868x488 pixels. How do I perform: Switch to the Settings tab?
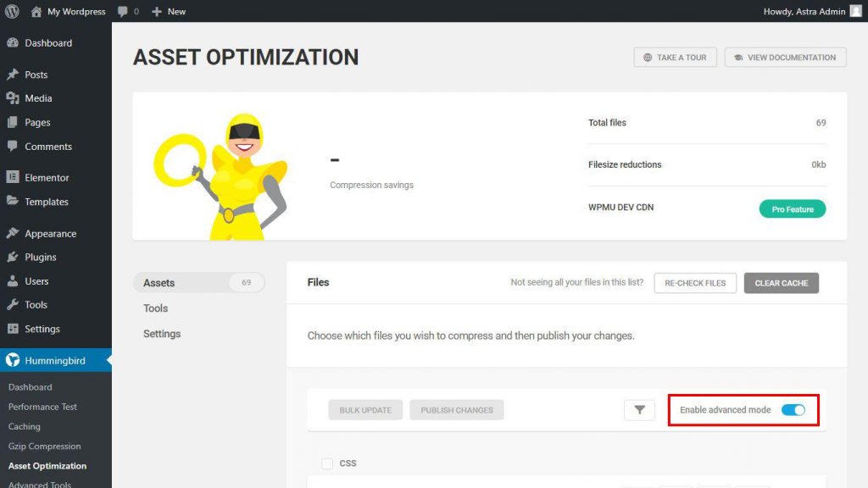(162, 334)
